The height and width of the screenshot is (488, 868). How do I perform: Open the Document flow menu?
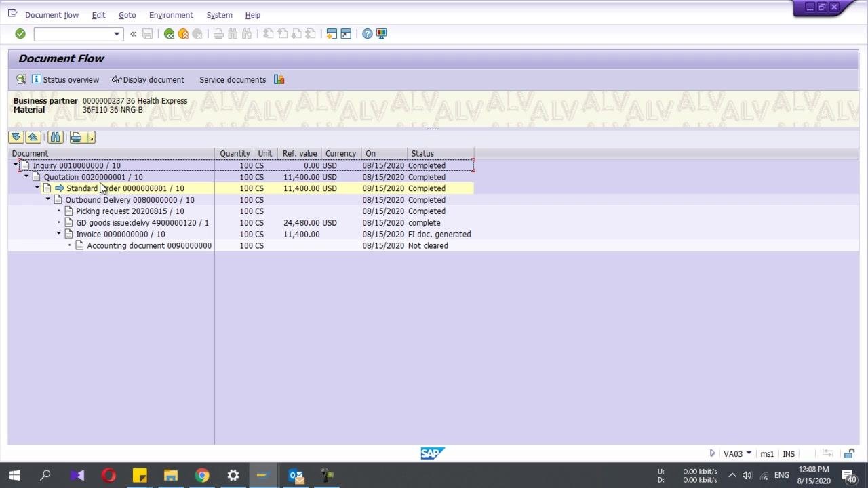click(52, 15)
